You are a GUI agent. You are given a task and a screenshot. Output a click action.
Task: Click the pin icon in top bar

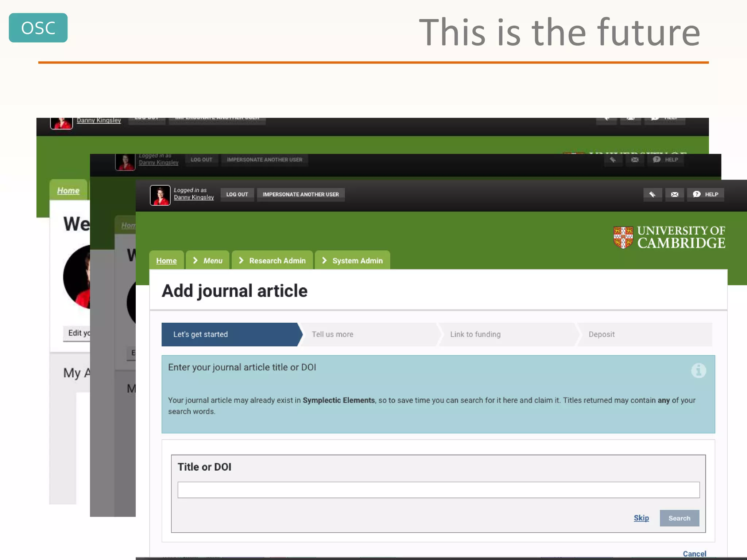pos(652,194)
